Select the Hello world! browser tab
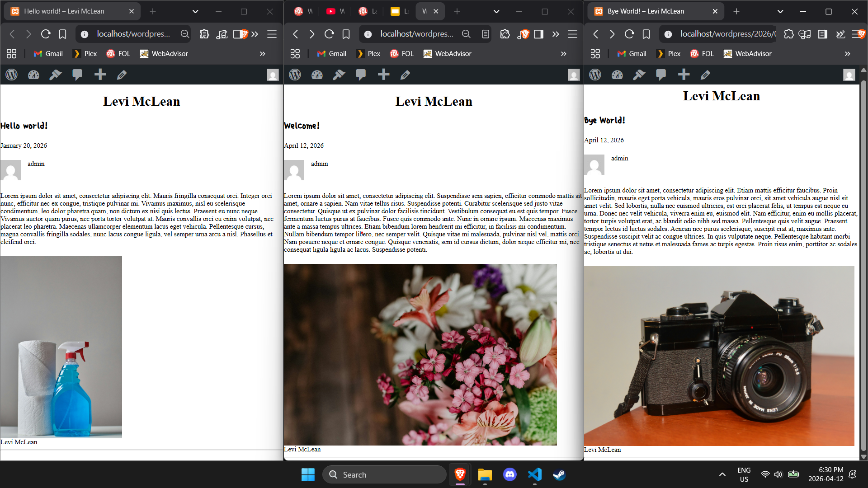 pos(64,11)
